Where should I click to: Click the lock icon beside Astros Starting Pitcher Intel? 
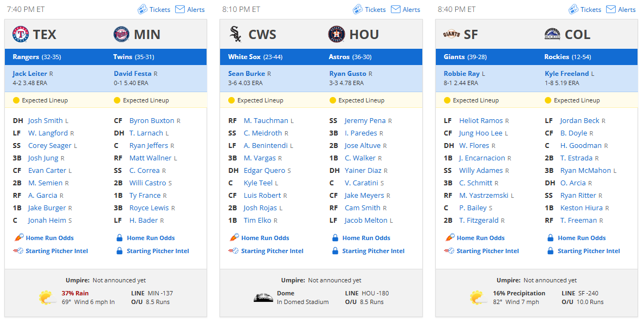335,251
